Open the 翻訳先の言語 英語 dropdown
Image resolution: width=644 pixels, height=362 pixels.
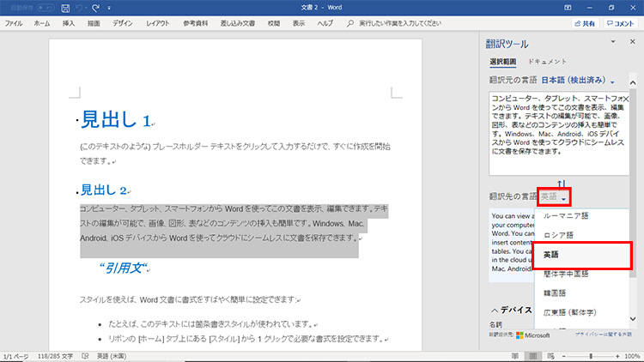tap(553, 197)
